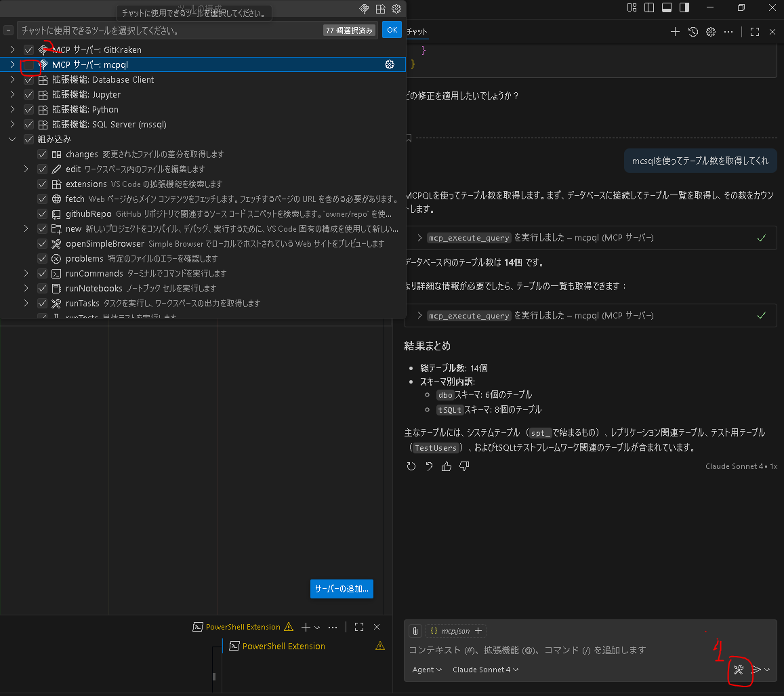Click the collapse minus button beside picker
The width and height of the screenshot is (784, 696).
pyautogui.click(x=9, y=30)
